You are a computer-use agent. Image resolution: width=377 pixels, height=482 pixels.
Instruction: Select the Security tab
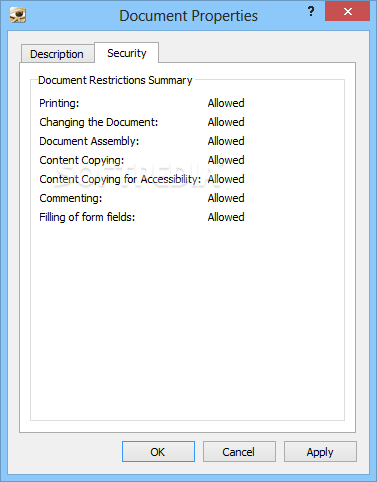tap(127, 53)
